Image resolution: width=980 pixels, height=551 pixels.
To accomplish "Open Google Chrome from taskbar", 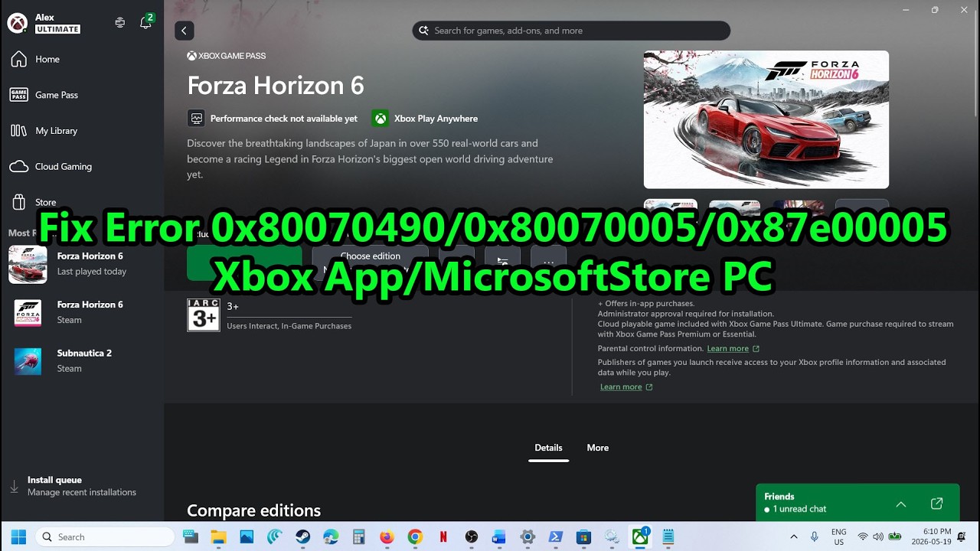I will click(x=415, y=537).
